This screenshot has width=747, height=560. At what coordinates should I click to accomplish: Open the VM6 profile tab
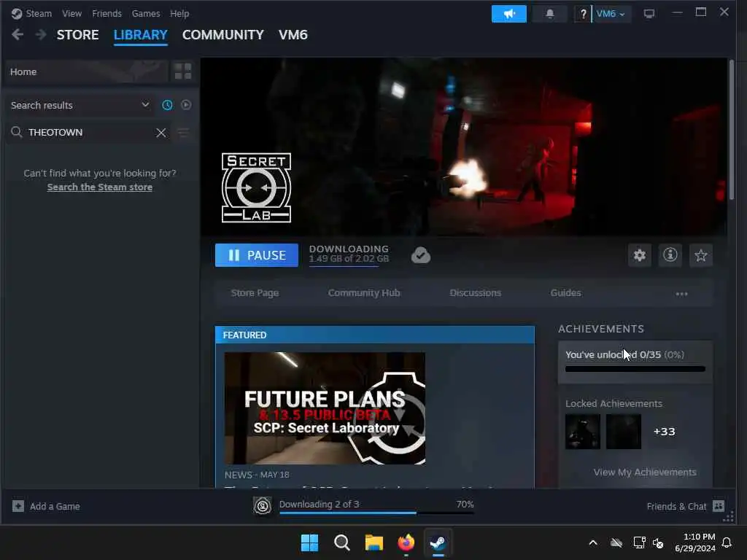coord(293,35)
